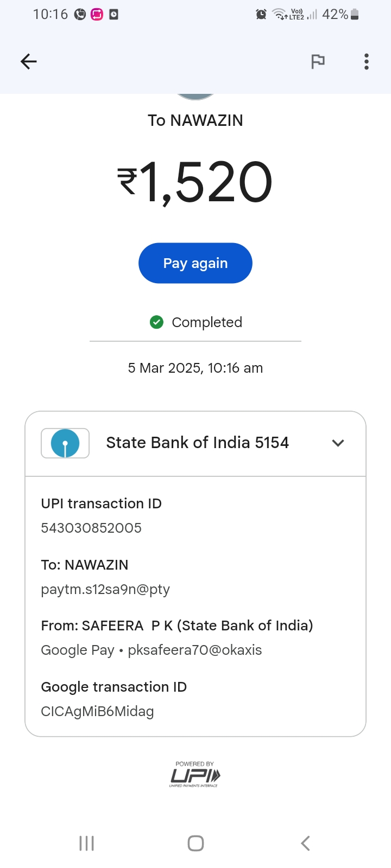Tap the battery indicator in status bar
This screenshot has height=868, width=391.
click(x=355, y=15)
